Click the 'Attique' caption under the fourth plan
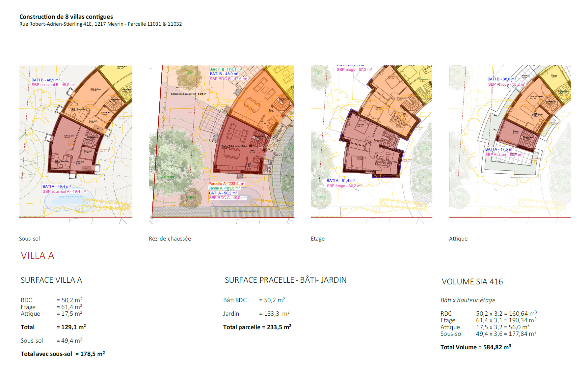 click(x=458, y=239)
